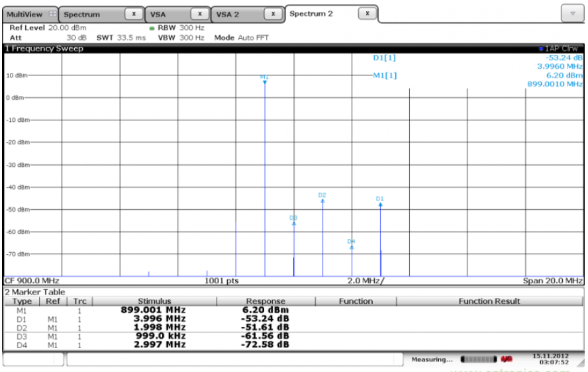Click the Mode Auto FFT setting
This screenshot has height=372, width=588.
[241, 38]
